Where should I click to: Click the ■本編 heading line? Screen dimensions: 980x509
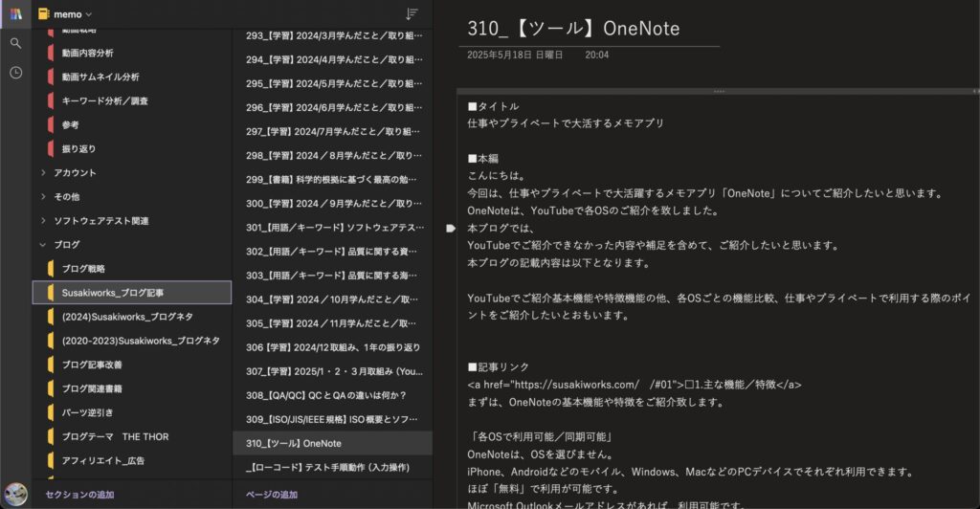pos(482,159)
